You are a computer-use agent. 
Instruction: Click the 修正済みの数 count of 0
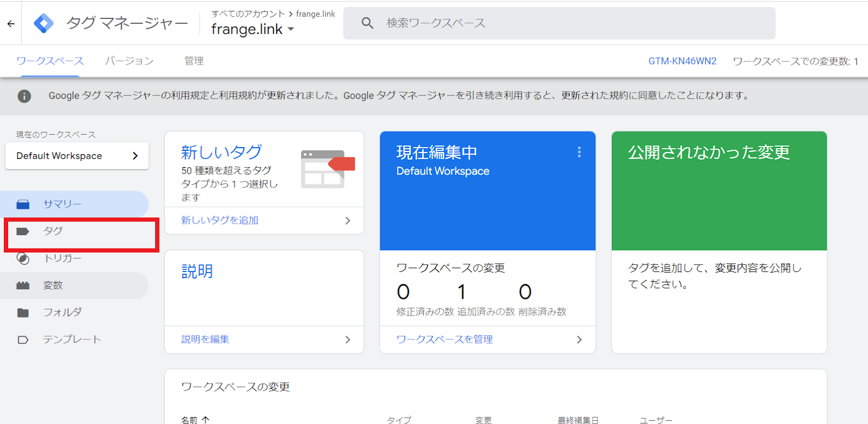point(403,292)
